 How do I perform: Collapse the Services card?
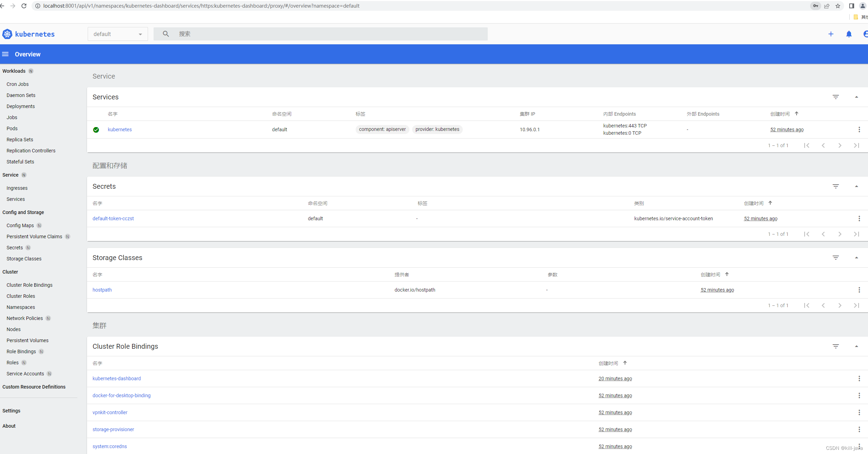point(857,97)
